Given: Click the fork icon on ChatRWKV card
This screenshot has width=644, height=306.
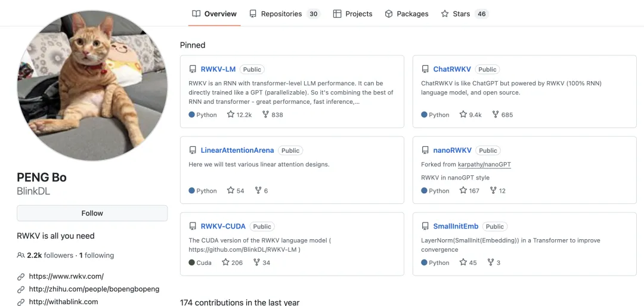Looking at the screenshot, I should (495, 115).
